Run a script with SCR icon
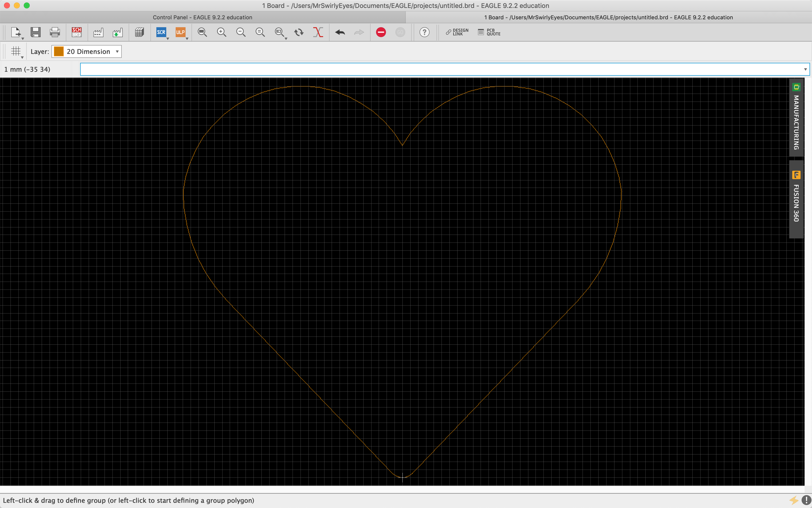Image resolution: width=812 pixels, height=508 pixels. coord(161,32)
